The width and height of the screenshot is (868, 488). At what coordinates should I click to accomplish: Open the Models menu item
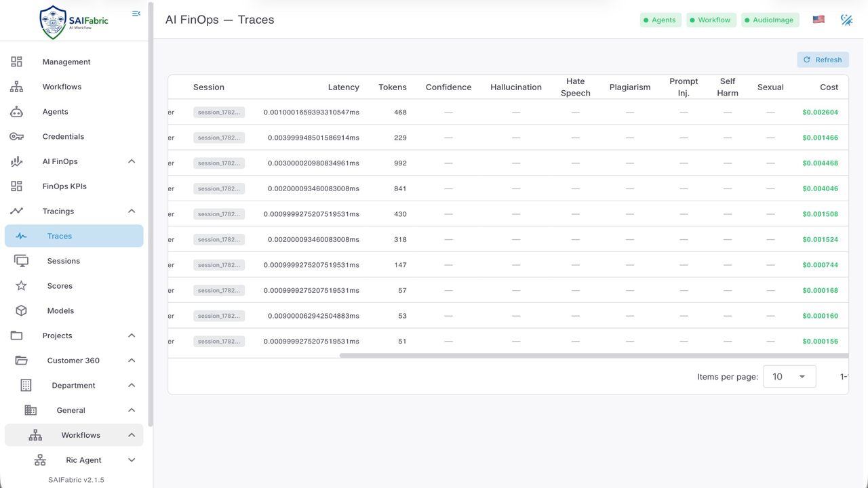pos(74,310)
